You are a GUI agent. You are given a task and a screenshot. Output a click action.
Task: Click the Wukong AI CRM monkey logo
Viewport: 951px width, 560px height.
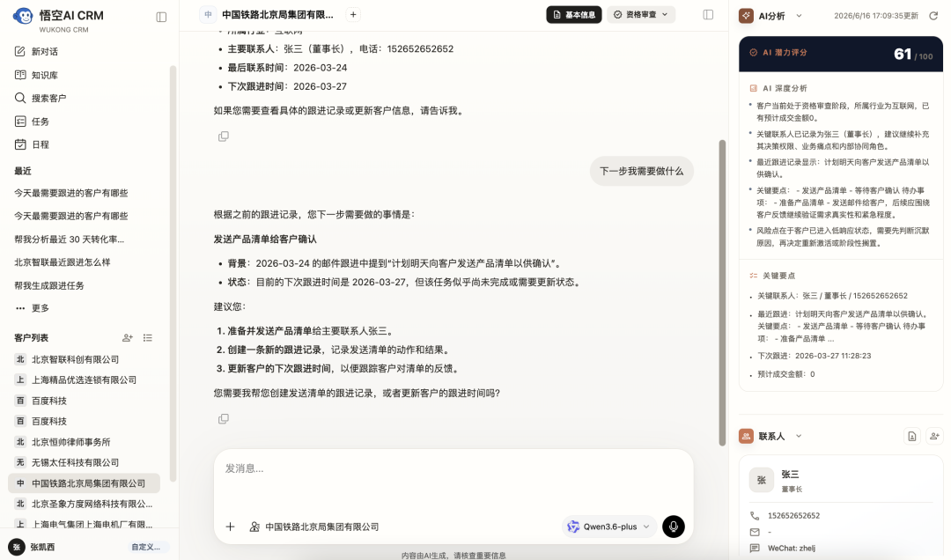pyautogui.click(x=23, y=17)
